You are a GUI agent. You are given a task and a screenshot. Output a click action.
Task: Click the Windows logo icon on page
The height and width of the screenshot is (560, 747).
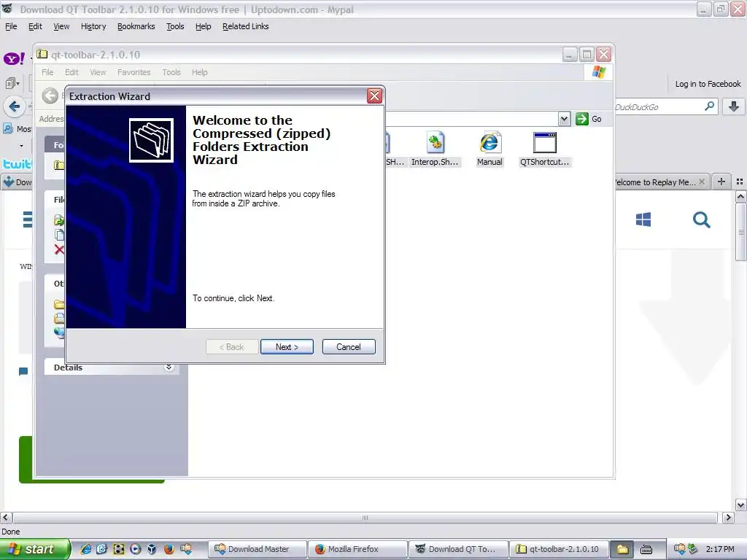pos(643,219)
